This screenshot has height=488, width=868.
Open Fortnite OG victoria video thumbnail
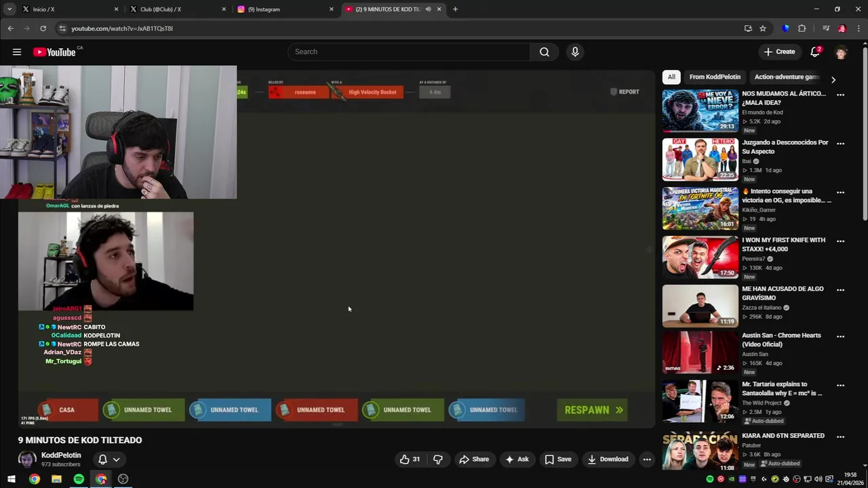coord(701,208)
